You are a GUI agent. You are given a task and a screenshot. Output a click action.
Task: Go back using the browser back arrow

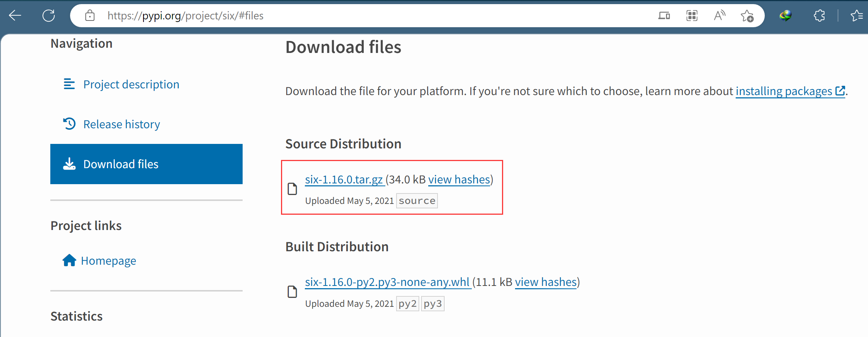15,16
